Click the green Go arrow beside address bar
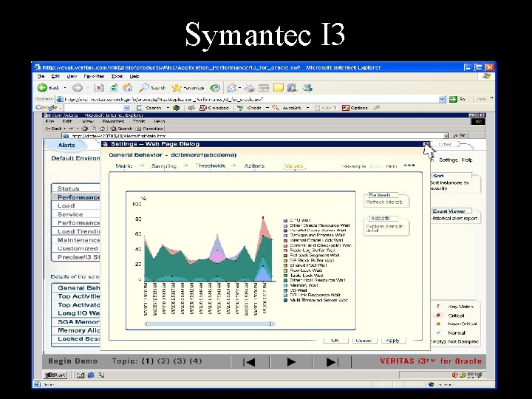The height and width of the screenshot is (399, 532). click(453, 99)
